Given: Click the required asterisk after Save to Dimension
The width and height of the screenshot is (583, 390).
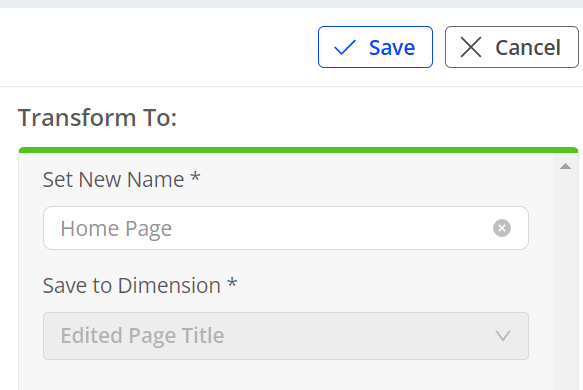Looking at the screenshot, I should (232, 282).
